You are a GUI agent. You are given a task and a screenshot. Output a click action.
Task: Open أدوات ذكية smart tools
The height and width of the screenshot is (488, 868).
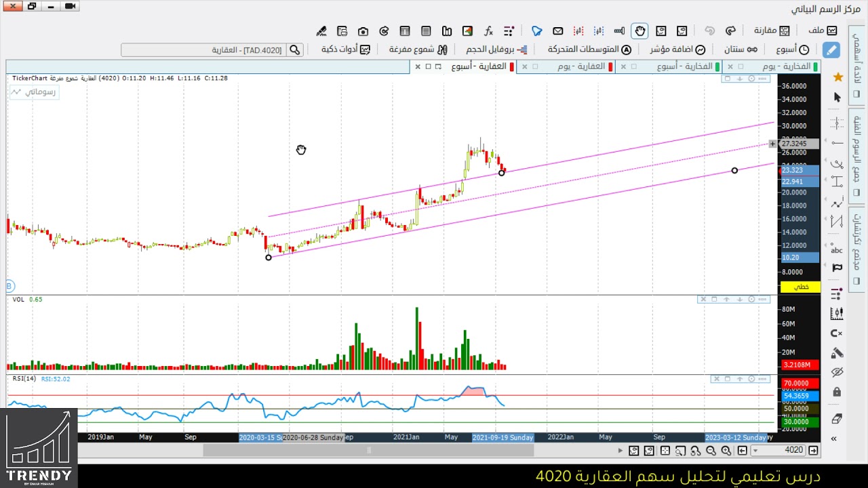pos(346,49)
